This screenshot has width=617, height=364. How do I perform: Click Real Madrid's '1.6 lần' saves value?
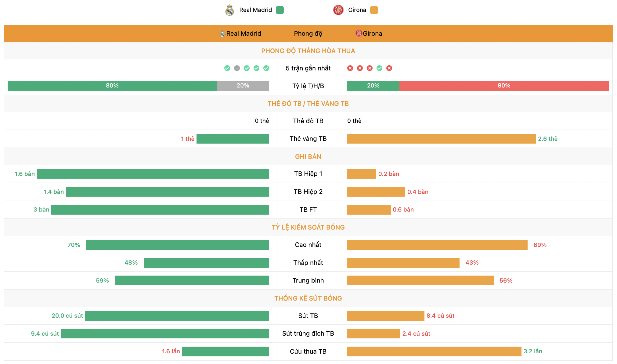[x=171, y=351]
